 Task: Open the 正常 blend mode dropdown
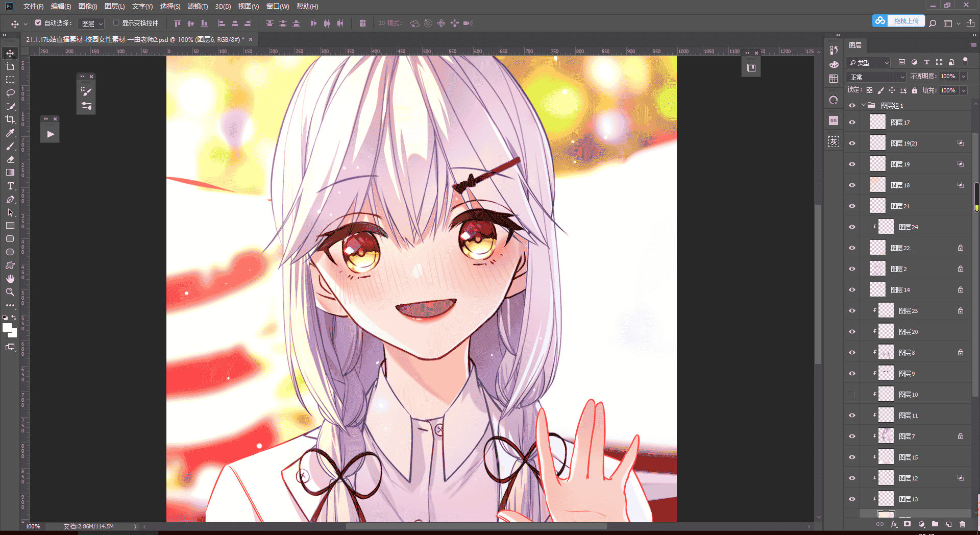(x=876, y=77)
